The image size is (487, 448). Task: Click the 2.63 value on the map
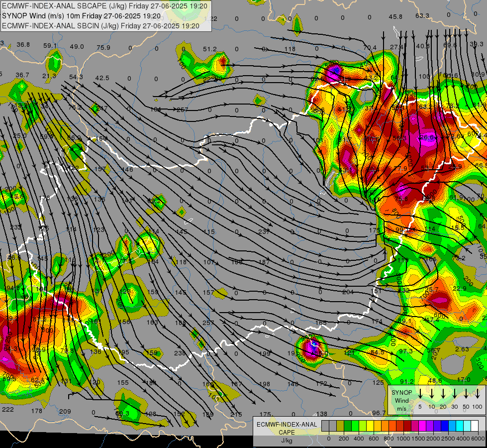pos(462,349)
